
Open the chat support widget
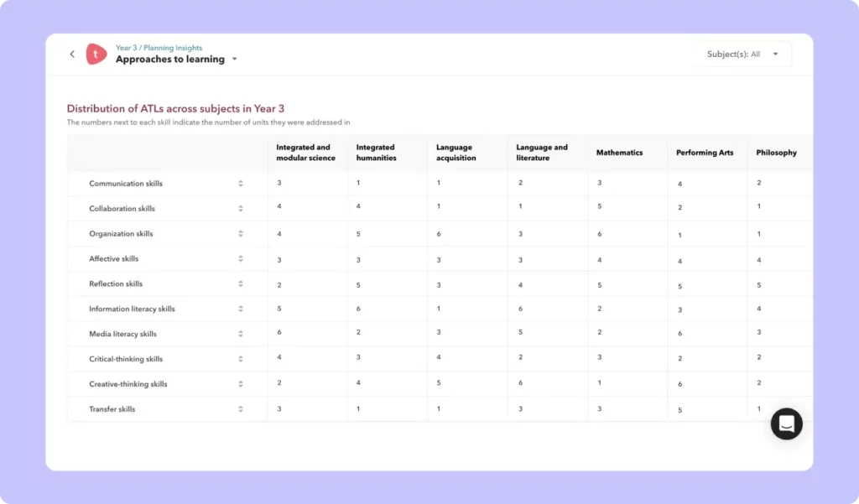786,423
